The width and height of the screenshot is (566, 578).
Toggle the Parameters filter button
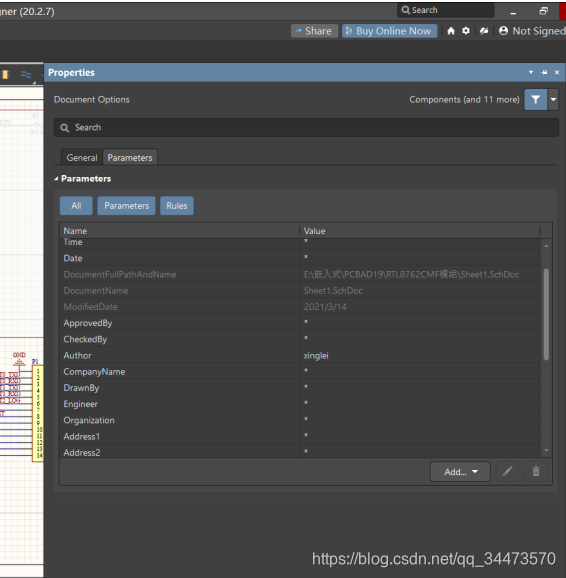pos(126,206)
